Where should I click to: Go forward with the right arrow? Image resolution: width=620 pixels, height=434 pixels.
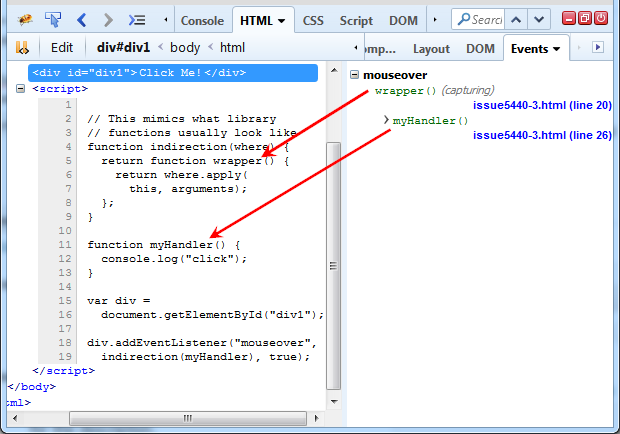108,20
